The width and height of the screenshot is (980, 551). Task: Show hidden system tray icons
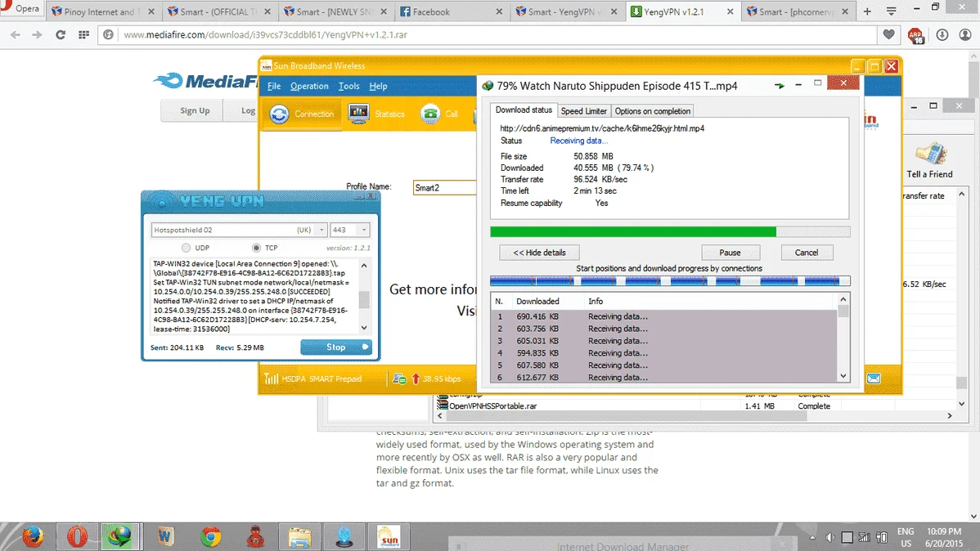coord(811,537)
